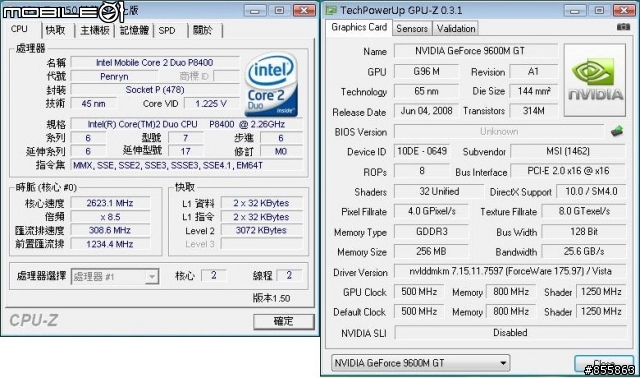
Task: Click the Transistors value 314M
Action: pyautogui.click(x=534, y=111)
